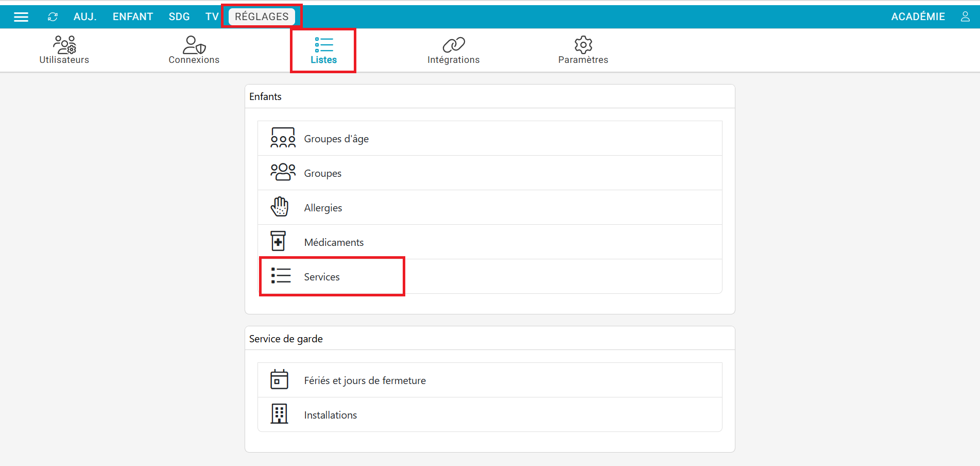The height and width of the screenshot is (466, 980).
Task: Open Utilisateurs settings section
Action: point(64,50)
